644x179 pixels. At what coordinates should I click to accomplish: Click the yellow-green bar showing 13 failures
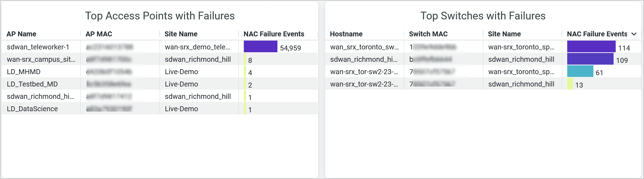[x=570, y=84]
